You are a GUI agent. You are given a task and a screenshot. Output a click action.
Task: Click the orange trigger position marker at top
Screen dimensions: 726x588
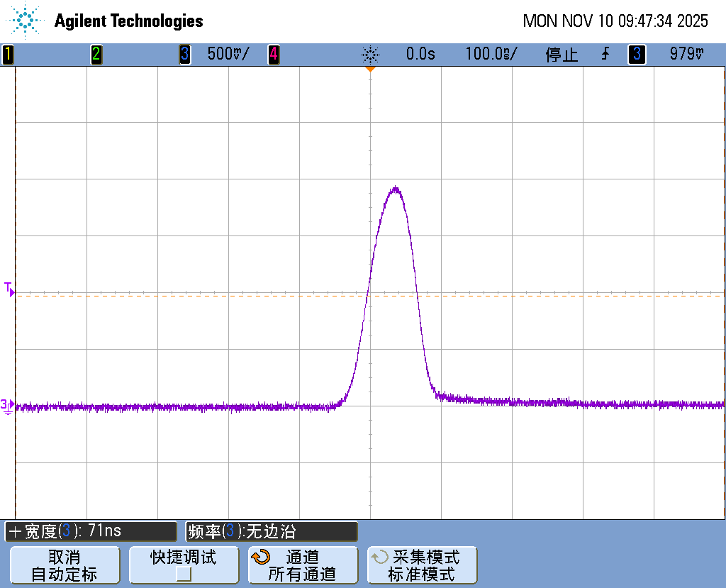click(x=370, y=69)
